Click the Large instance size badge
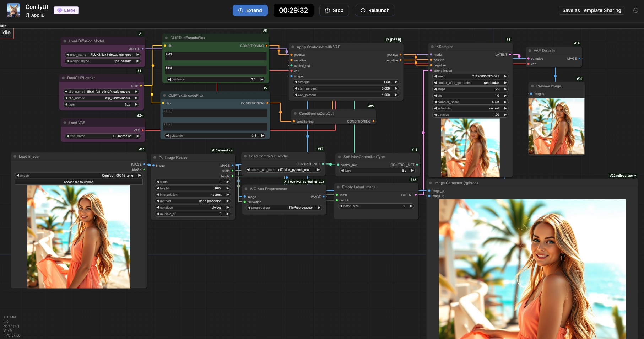The height and width of the screenshot is (339, 644). click(x=66, y=10)
